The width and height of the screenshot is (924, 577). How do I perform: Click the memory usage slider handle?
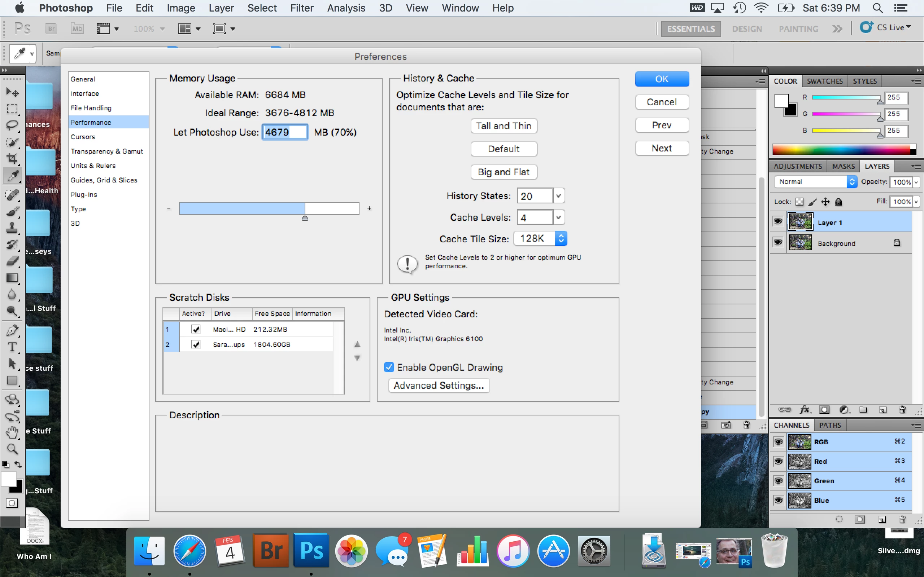click(305, 218)
